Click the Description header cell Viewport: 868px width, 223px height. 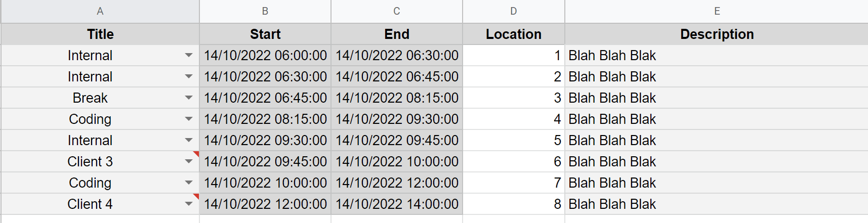click(717, 34)
